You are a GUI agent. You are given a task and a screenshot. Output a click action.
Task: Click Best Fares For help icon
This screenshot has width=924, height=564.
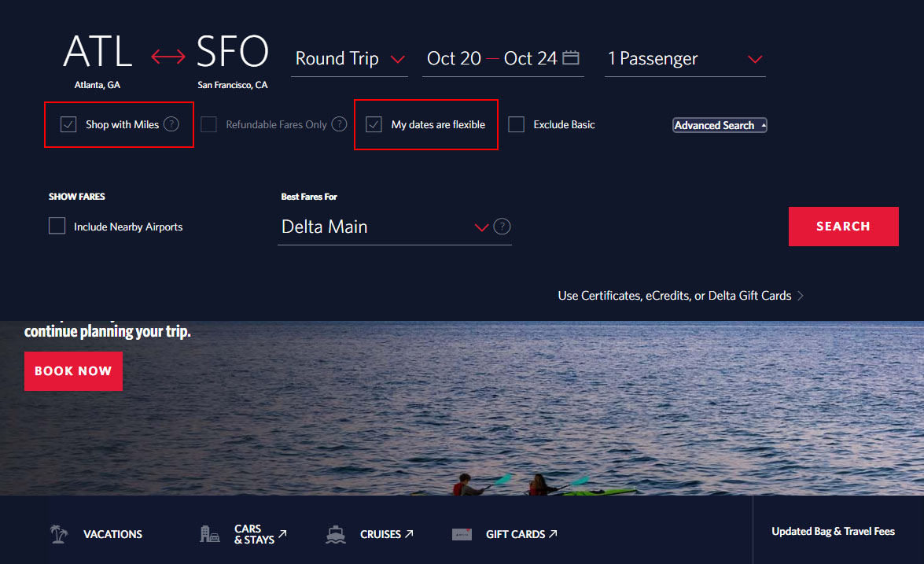pyautogui.click(x=502, y=227)
